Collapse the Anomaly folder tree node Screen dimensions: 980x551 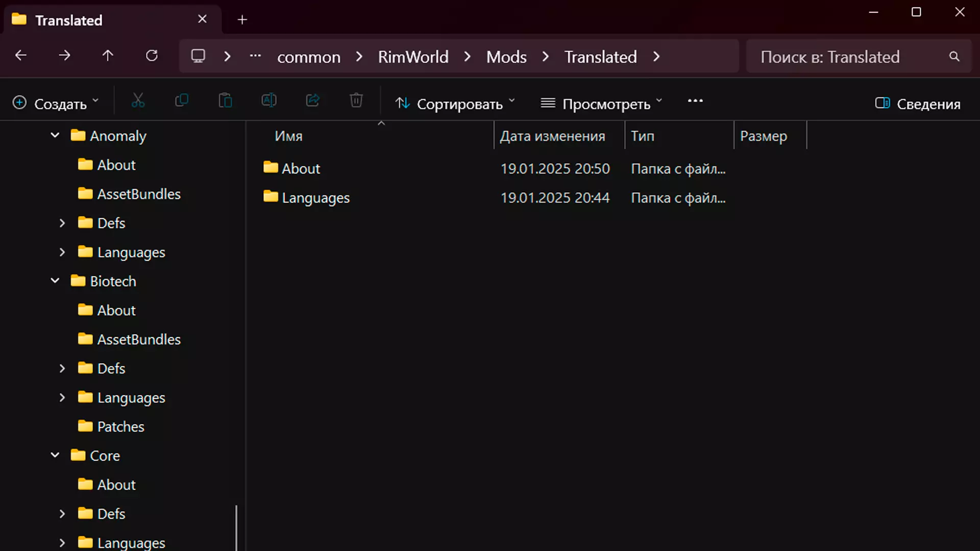coord(55,136)
